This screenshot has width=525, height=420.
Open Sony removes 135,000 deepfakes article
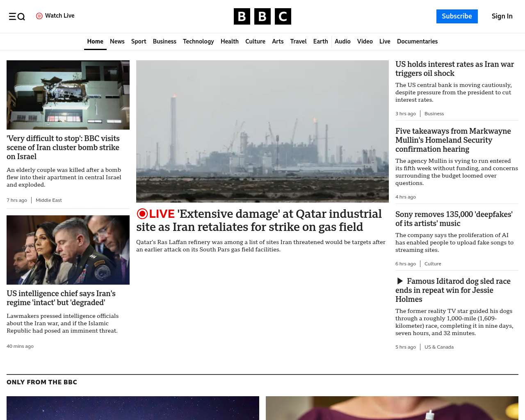[454, 219]
